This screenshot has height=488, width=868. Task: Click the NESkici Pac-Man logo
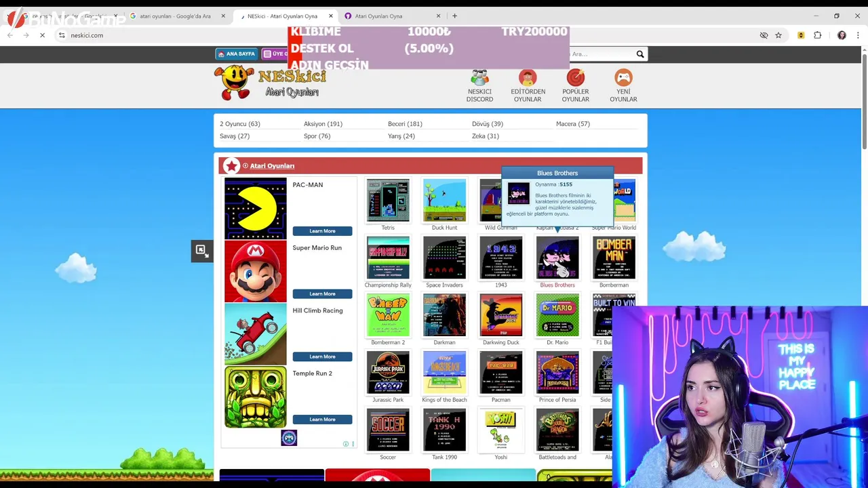tap(271, 83)
